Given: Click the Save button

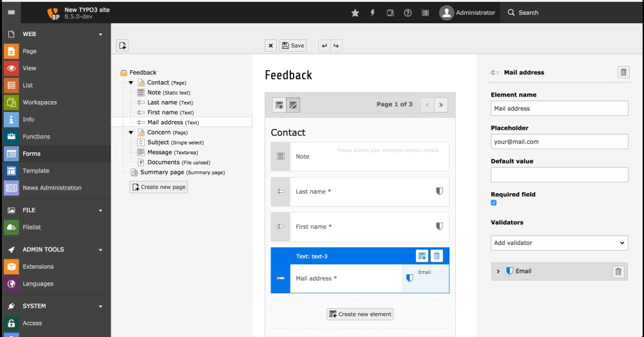Looking at the screenshot, I should [x=293, y=46].
